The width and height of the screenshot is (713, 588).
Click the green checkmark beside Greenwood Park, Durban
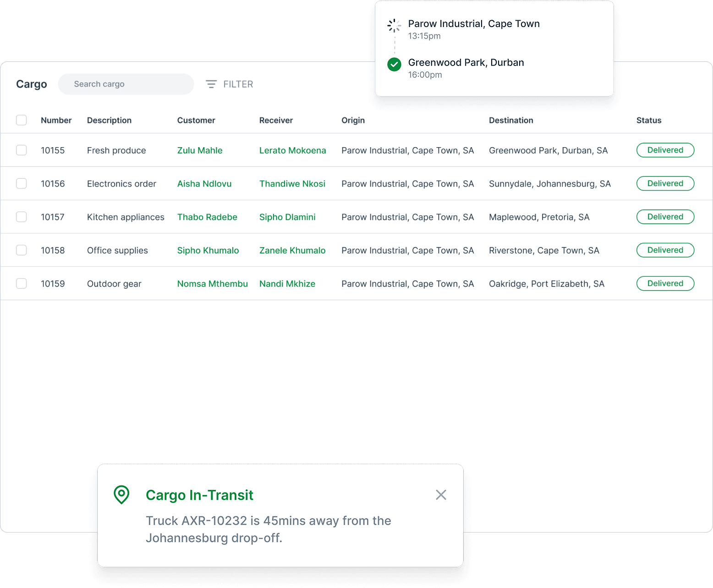tap(394, 65)
